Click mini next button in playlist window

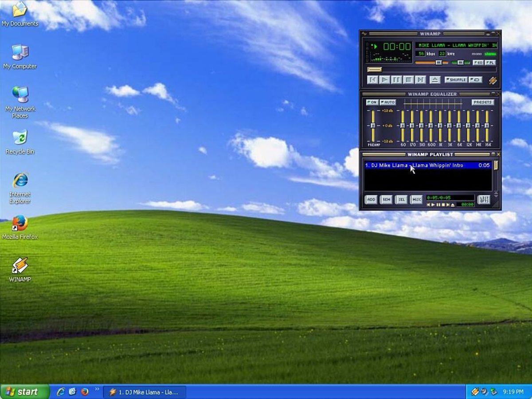(448, 205)
